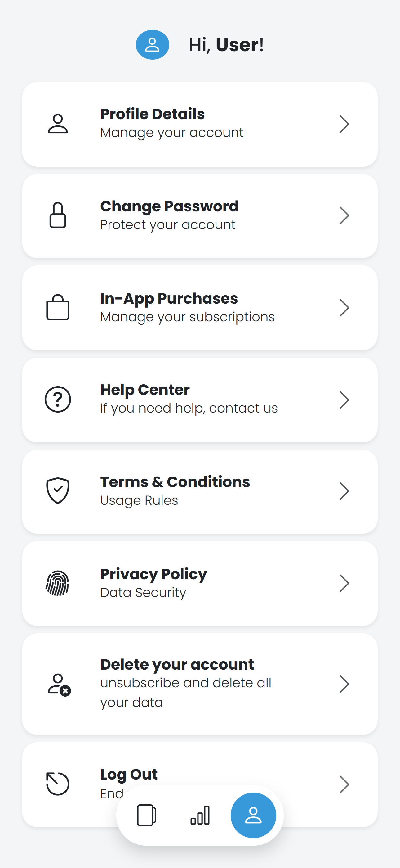Tap the blue user avatar beside the greeting
Viewport: 400px width, 868px height.
[x=152, y=45]
